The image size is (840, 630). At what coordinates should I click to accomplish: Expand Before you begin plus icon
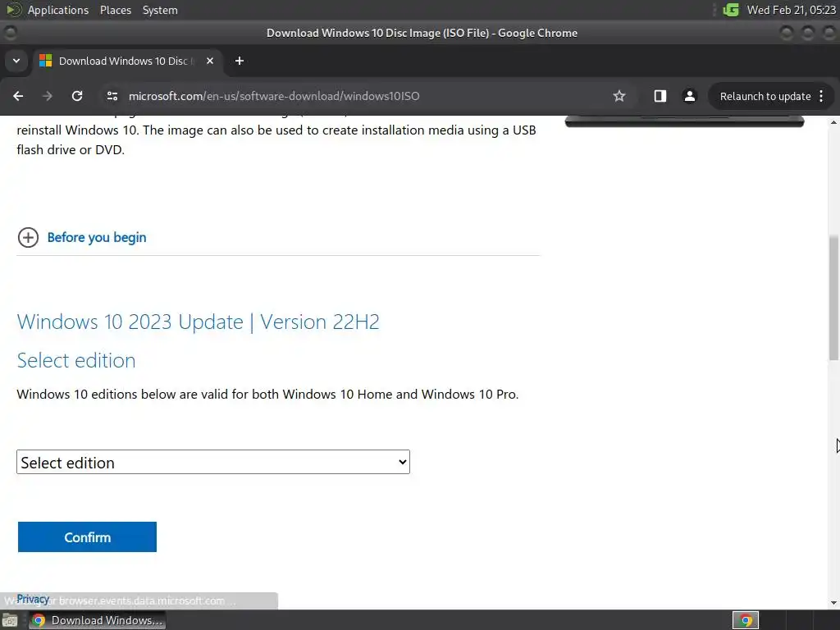pyautogui.click(x=28, y=237)
